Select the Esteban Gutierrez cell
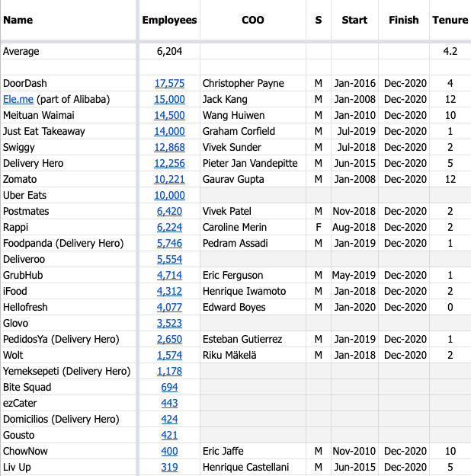Screen dimensions: 471x476 tap(253, 339)
